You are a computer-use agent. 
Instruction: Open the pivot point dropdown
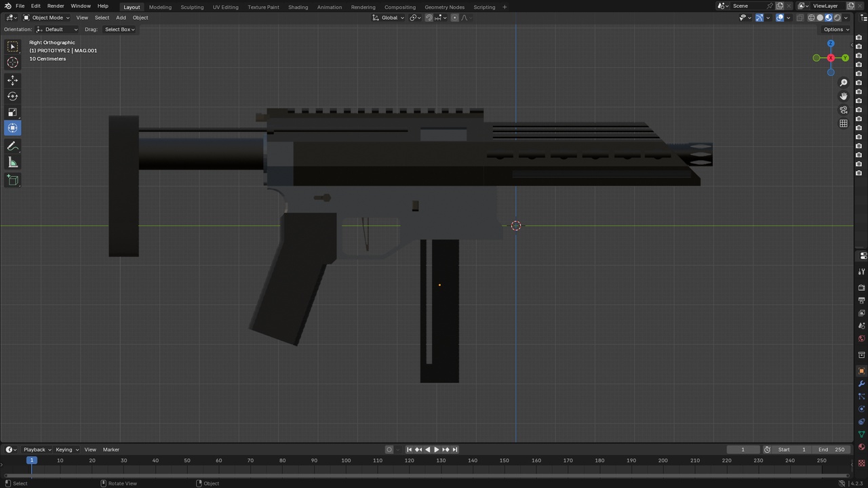pos(416,18)
